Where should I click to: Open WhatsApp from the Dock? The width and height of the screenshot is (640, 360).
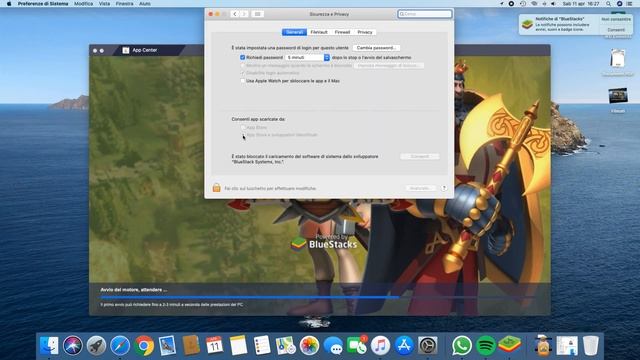coord(462,346)
